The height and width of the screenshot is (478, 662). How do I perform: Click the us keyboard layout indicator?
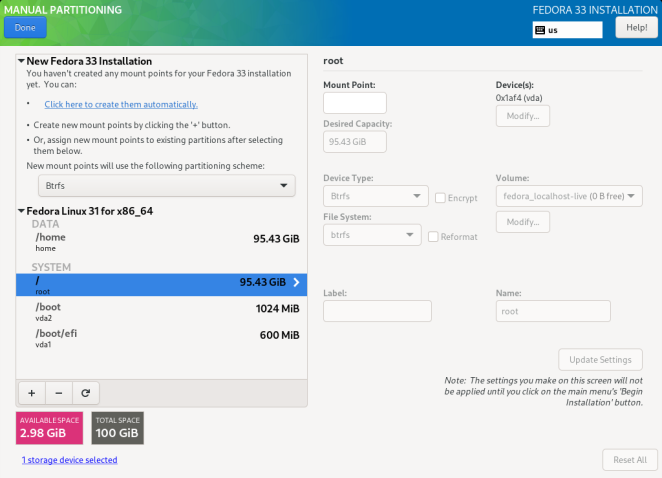click(x=567, y=30)
